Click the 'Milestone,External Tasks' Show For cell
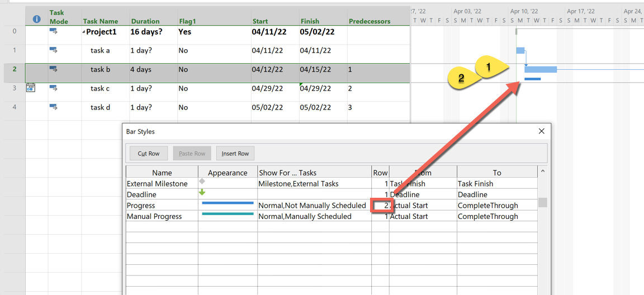 314,184
